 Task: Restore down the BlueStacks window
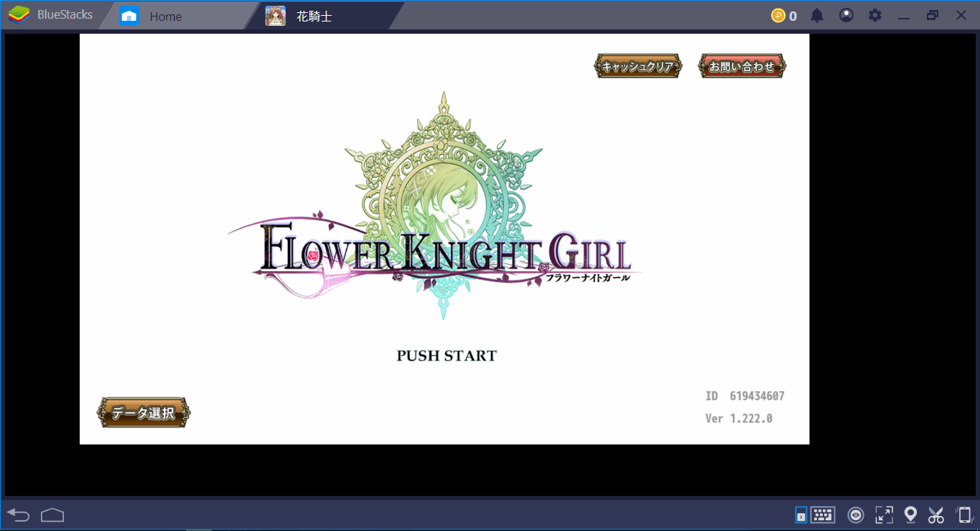[x=933, y=15]
